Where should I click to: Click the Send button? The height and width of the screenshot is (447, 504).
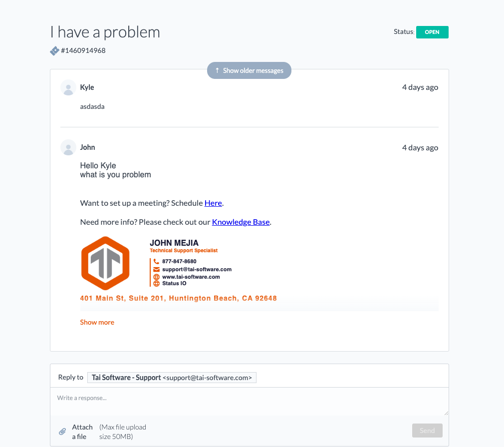(427, 431)
